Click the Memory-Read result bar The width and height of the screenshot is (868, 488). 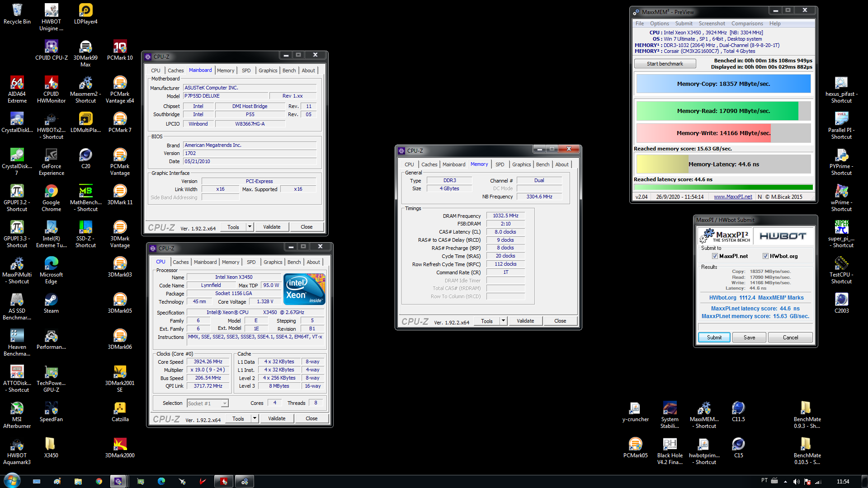(723, 111)
